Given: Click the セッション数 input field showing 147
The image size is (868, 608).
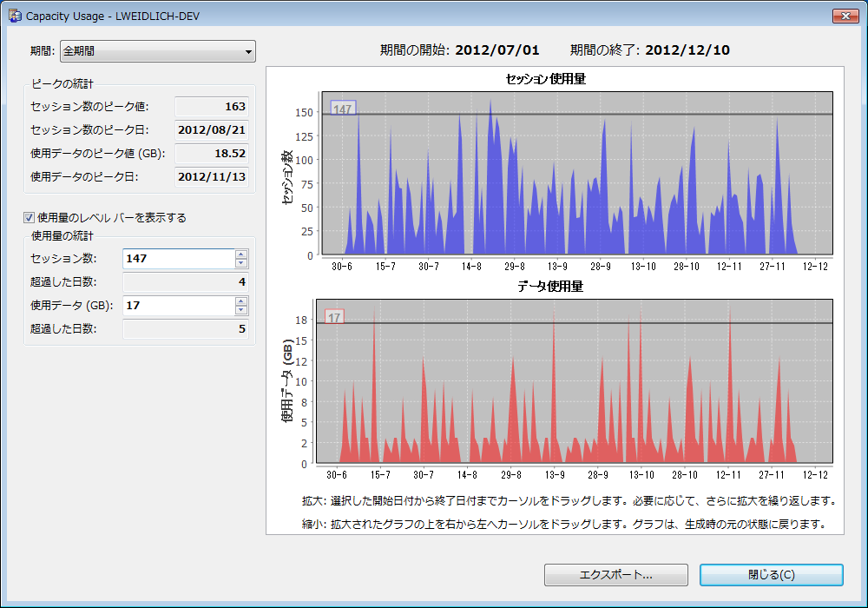Looking at the screenshot, I should point(178,259).
